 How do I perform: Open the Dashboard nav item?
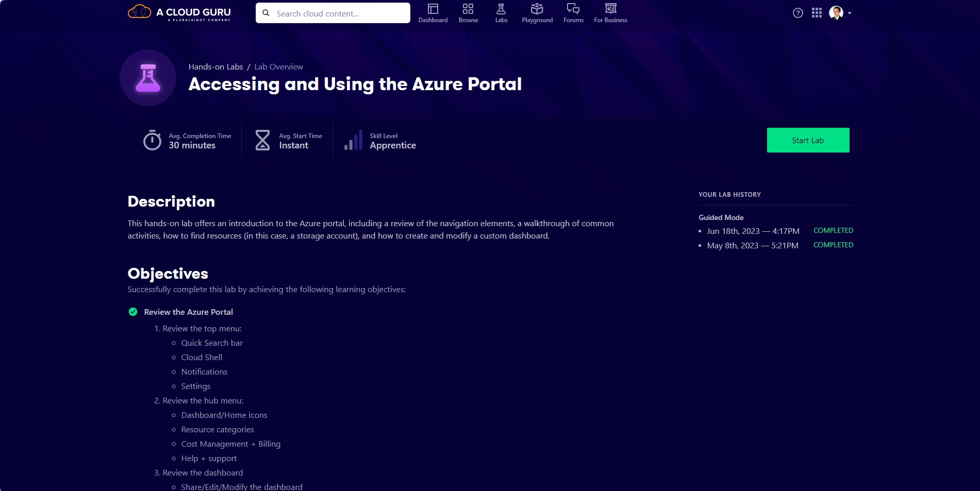(x=433, y=13)
